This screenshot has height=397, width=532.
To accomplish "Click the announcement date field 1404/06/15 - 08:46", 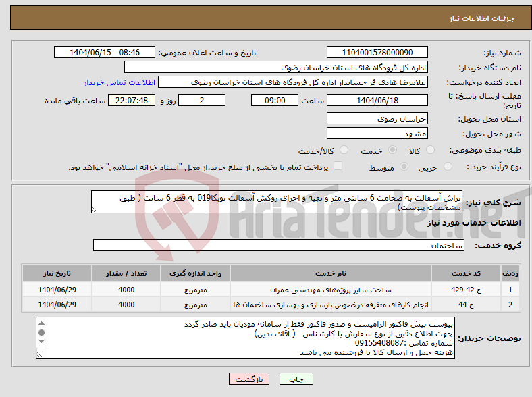I will coord(105,52).
